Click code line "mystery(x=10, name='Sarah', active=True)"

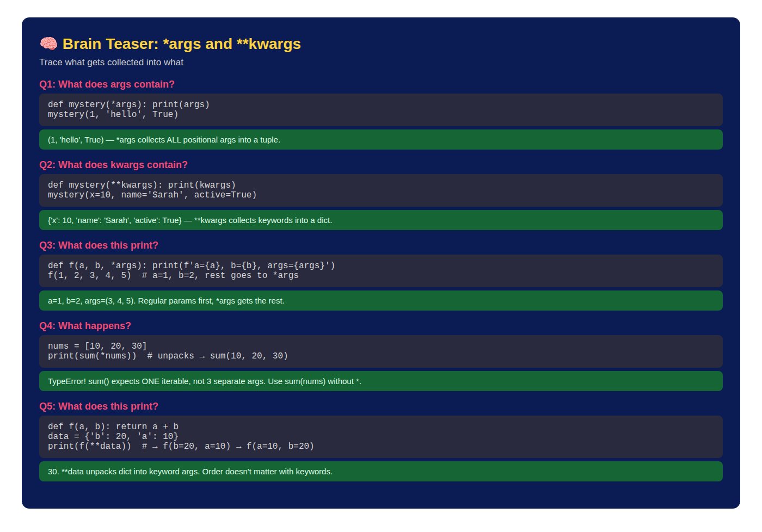[152, 195]
